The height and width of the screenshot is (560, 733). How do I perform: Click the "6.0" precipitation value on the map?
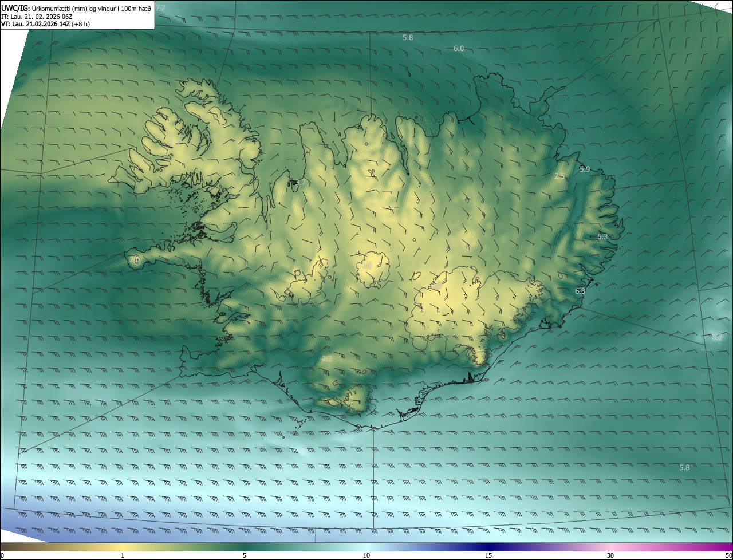click(459, 49)
